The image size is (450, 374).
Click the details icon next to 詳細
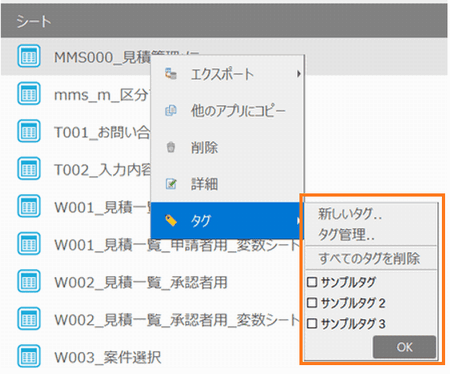click(171, 184)
